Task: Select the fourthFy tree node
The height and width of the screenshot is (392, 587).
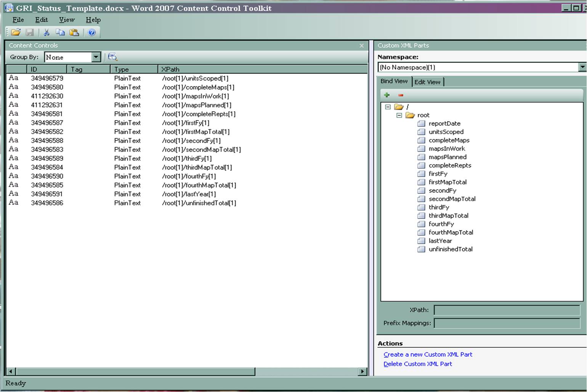Action: pyautogui.click(x=441, y=224)
